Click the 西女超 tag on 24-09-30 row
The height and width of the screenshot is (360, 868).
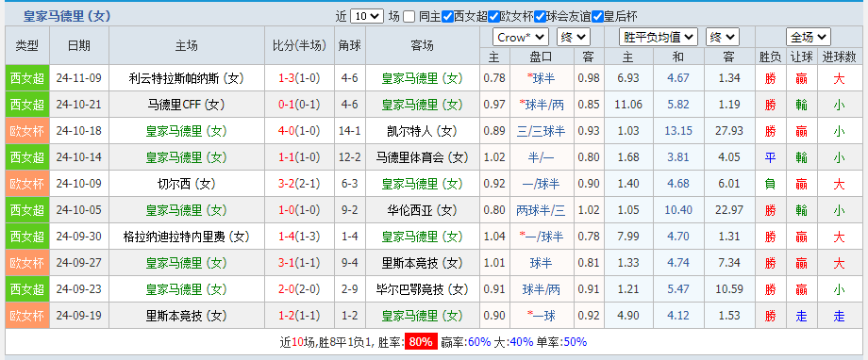click(x=27, y=237)
